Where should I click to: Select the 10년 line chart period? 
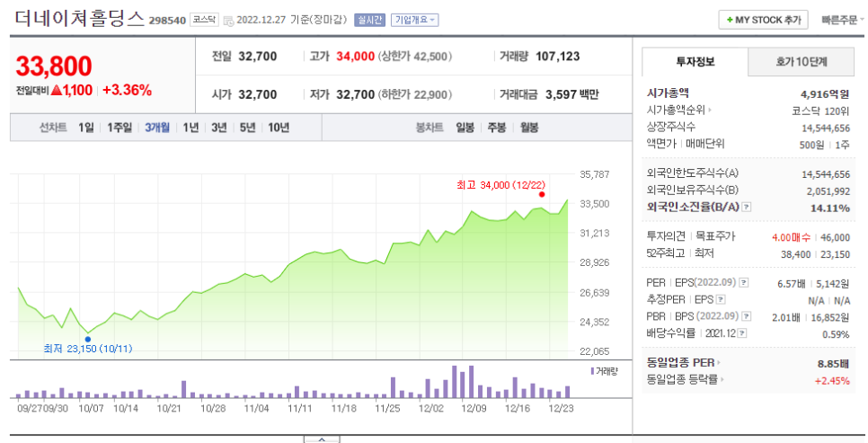coord(279,128)
